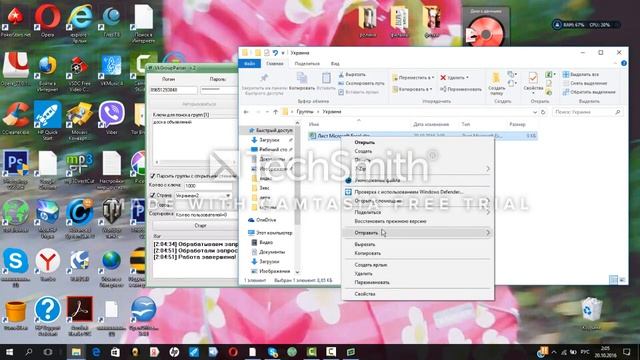The width and height of the screenshot is (640, 360).
Task: Click the Cut scissors item in ribbon
Action: [352, 75]
